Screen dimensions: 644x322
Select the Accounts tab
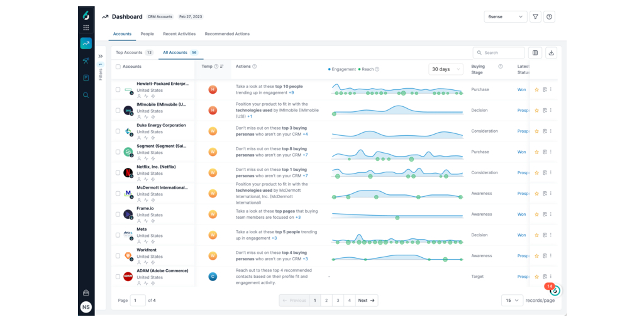[x=122, y=34]
